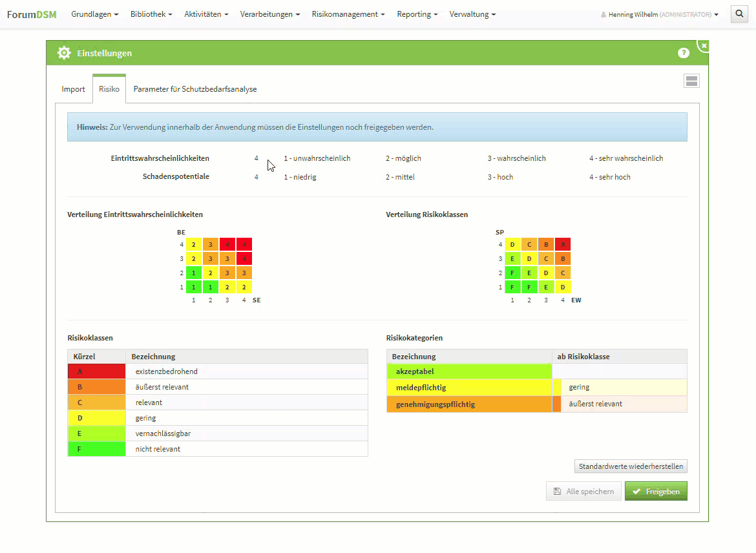
Task: Open the Henning Wilhelm user menu
Action: pos(659,14)
